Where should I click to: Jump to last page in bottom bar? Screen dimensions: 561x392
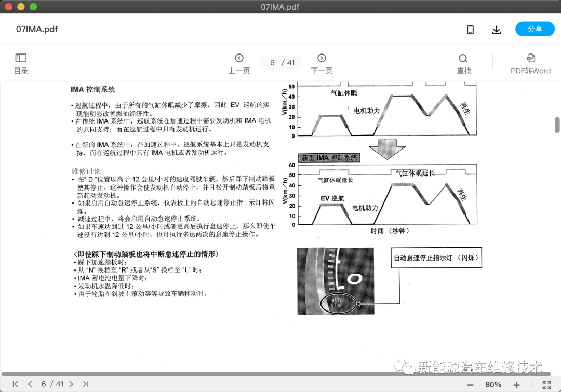pos(86,384)
